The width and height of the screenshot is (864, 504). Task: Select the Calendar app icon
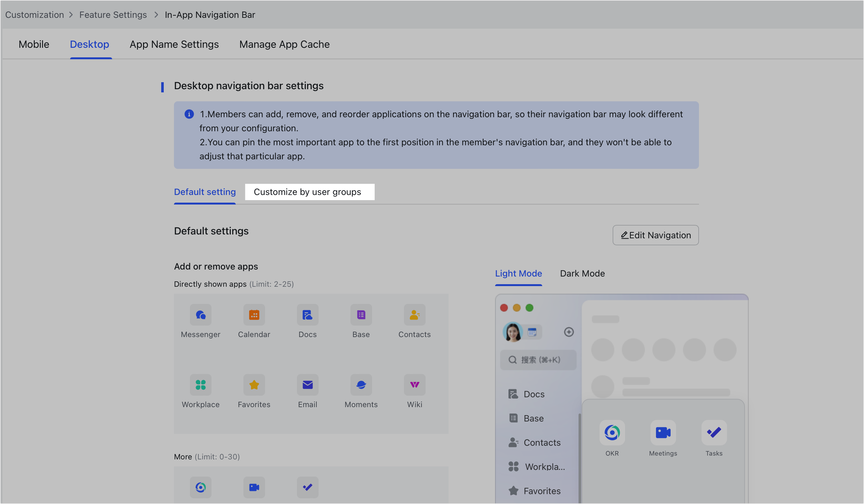[254, 315]
